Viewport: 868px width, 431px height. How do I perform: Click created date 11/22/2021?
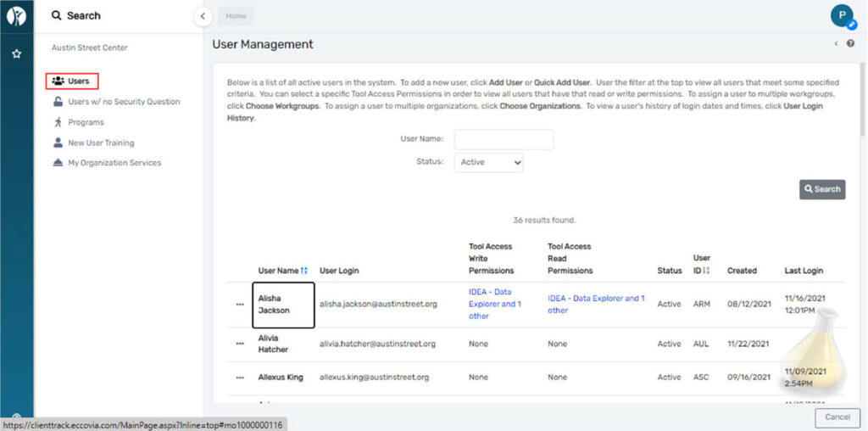click(x=748, y=344)
